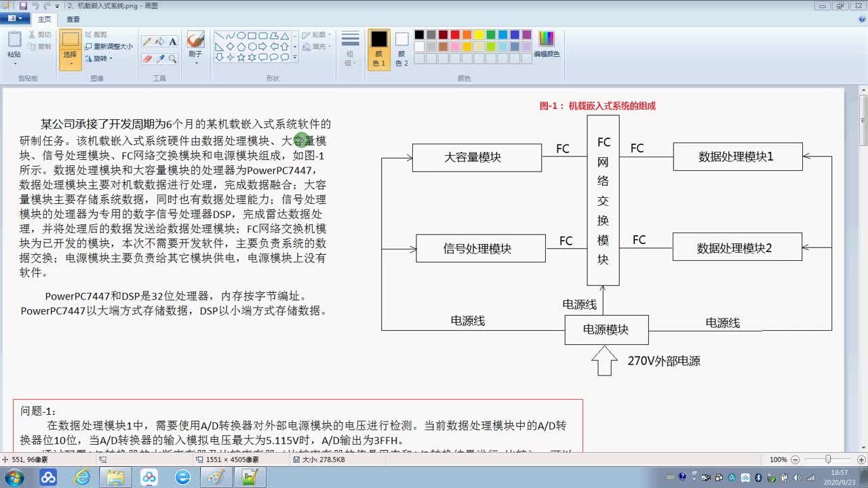This screenshot has width=868, height=488.
Task: Choose the Rounded rectangle shape
Action: pyautogui.click(x=262, y=36)
